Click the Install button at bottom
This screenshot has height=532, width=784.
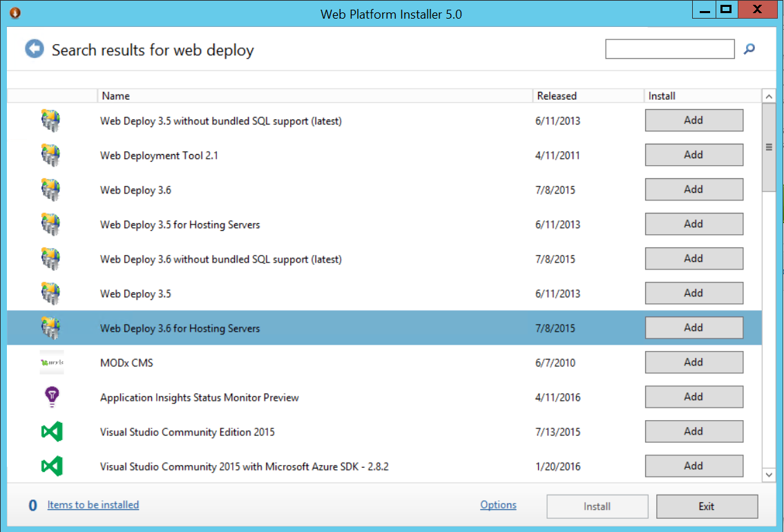[597, 506]
